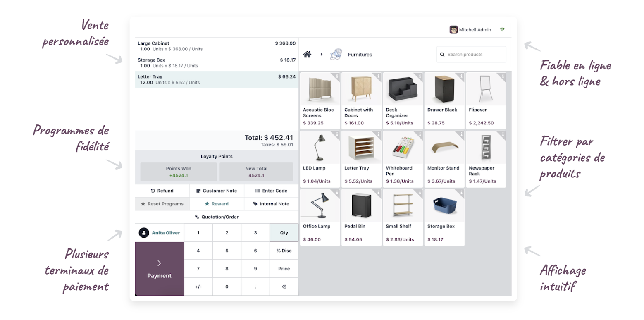Click Mitchell Admin user avatar
This screenshot has height=320, width=644.
pyautogui.click(x=453, y=30)
